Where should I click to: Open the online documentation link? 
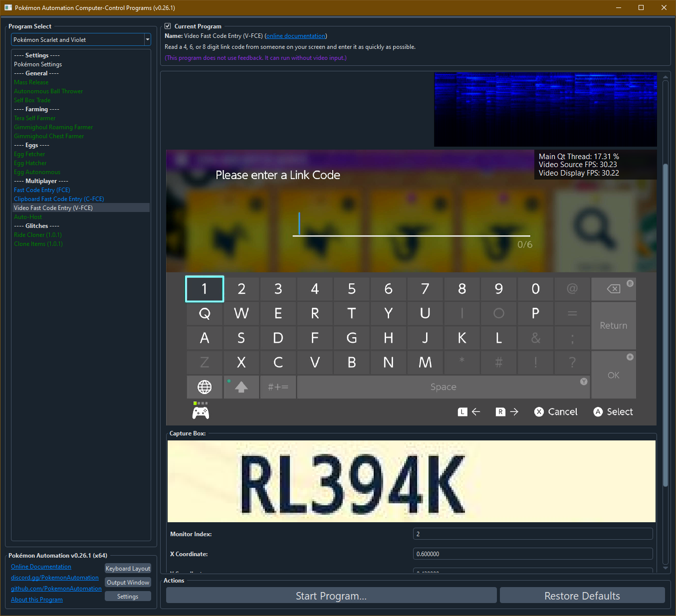[296, 36]
